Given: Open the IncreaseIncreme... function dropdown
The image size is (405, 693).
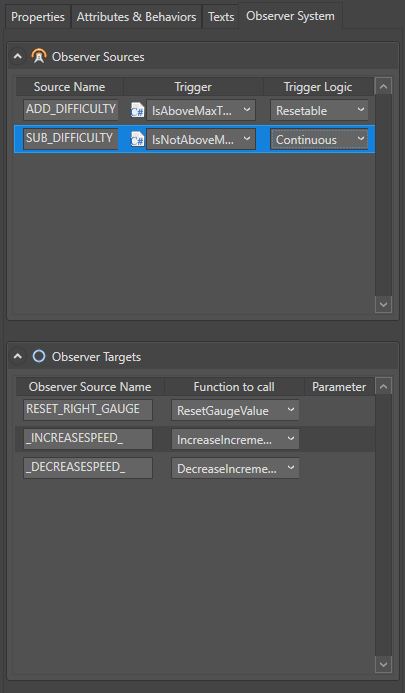Looking at the screenshot, I should [235, 439].
